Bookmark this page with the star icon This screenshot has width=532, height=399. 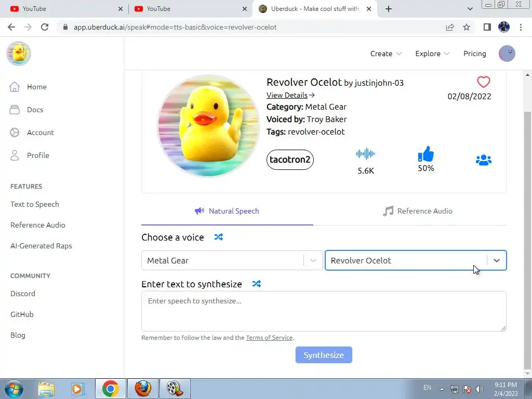pos(467,27)
